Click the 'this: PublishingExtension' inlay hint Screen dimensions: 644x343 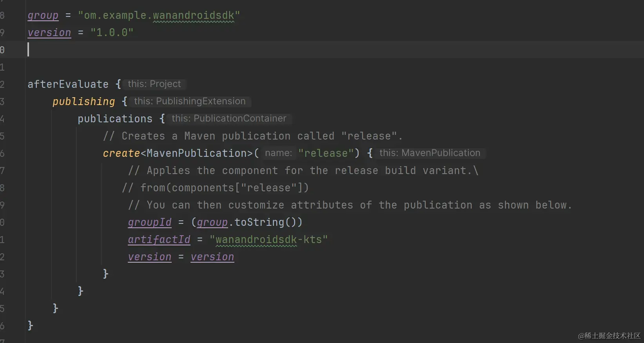point(190,101)
